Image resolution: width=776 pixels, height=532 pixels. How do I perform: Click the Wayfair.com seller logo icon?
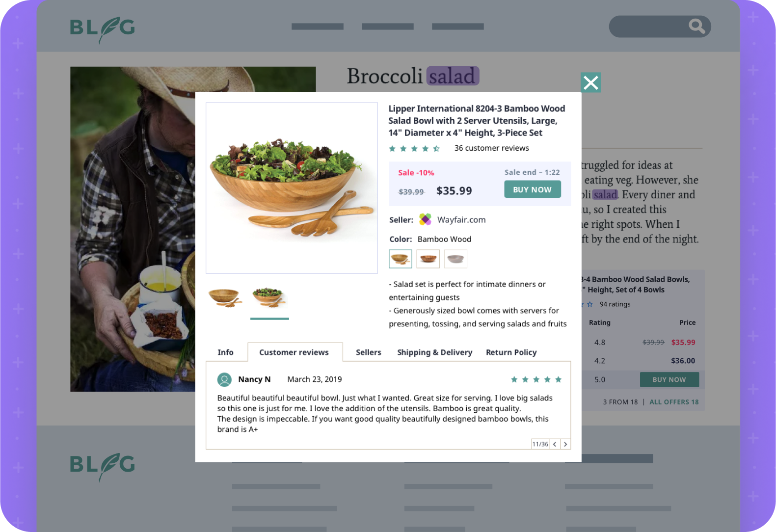pos(425,219)
